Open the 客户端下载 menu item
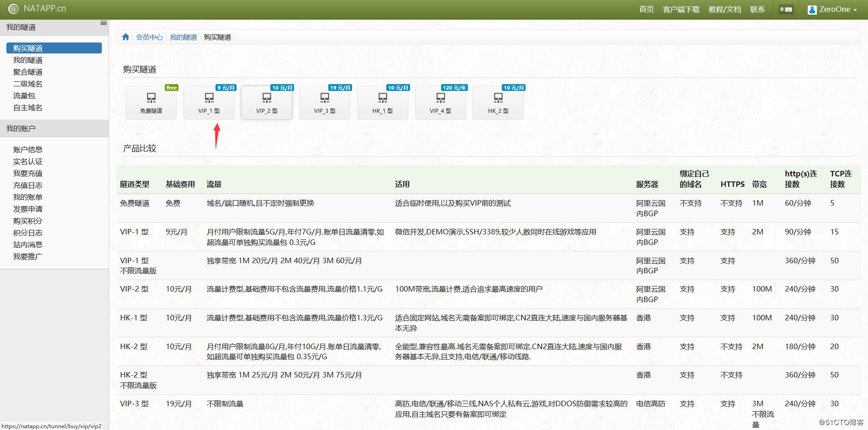This screenshot has height=430, width=868. click(x=681, y=9)
